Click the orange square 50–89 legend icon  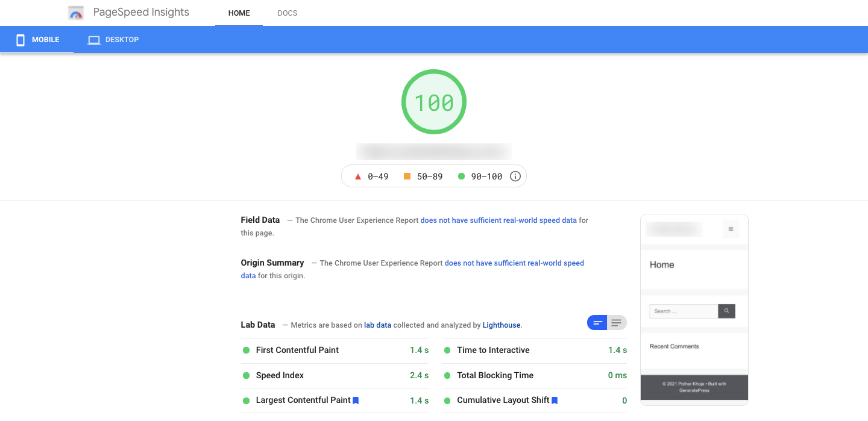click(407, 176)
